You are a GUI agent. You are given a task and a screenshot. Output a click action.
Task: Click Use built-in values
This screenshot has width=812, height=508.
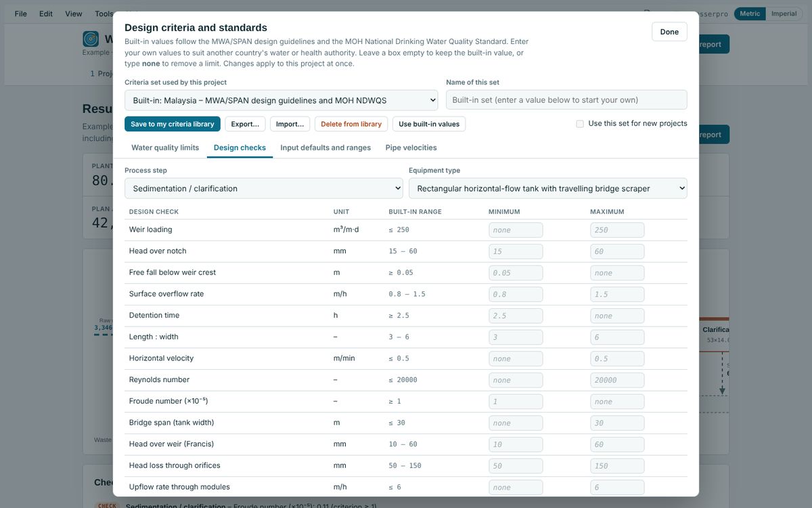click(429, 124)
